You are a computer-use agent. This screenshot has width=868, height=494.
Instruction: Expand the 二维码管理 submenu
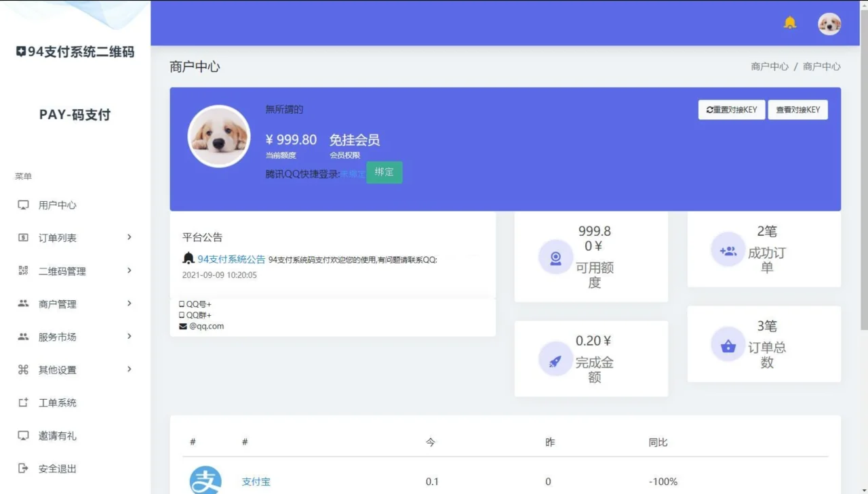[75, 271]
